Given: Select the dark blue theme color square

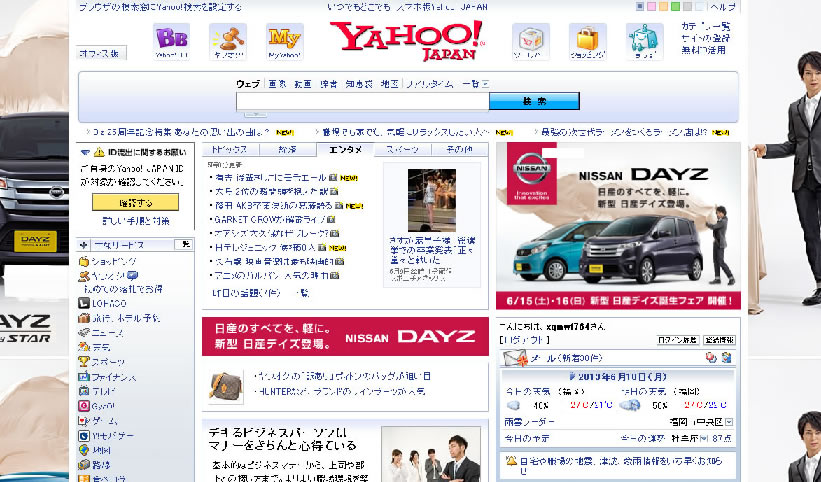Looking at the screenshot, I should click(640, 7).
